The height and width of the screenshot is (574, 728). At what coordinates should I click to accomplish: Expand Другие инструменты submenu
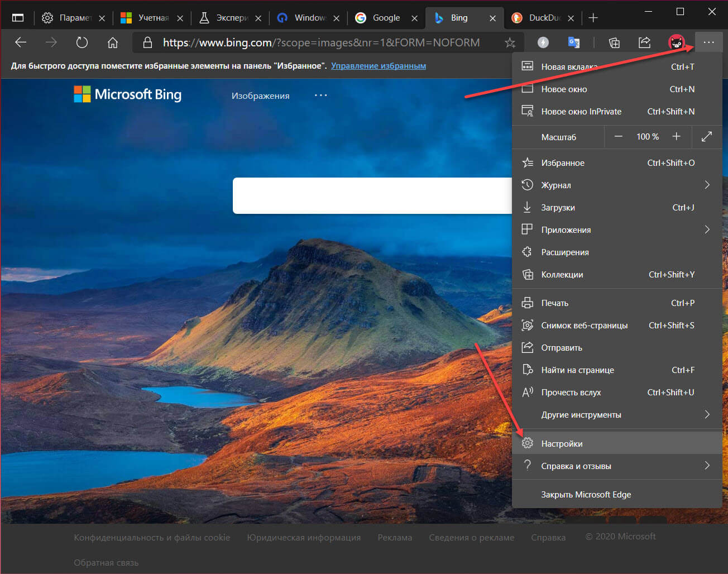click(617, 414)
